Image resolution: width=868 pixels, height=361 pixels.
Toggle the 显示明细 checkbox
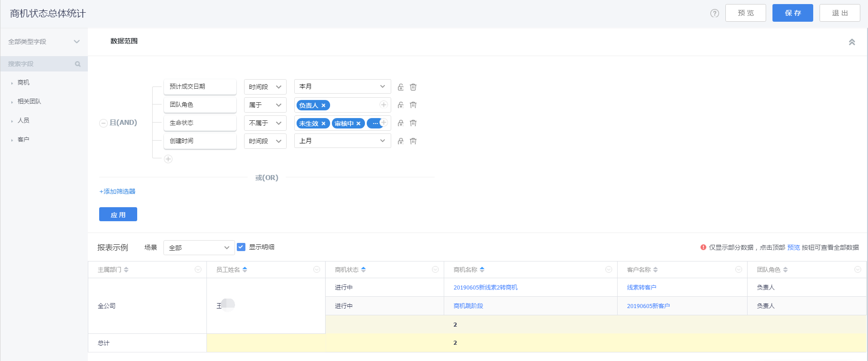[x=241, y=247]
